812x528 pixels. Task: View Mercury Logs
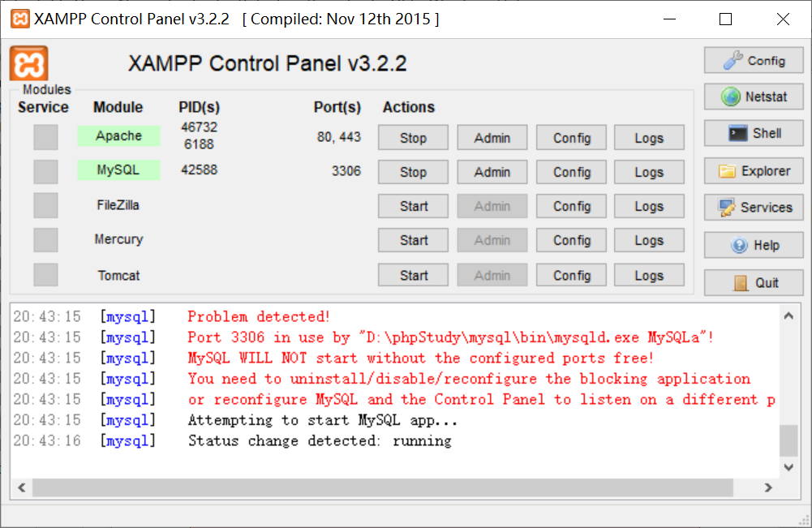(x=650, y=240)
